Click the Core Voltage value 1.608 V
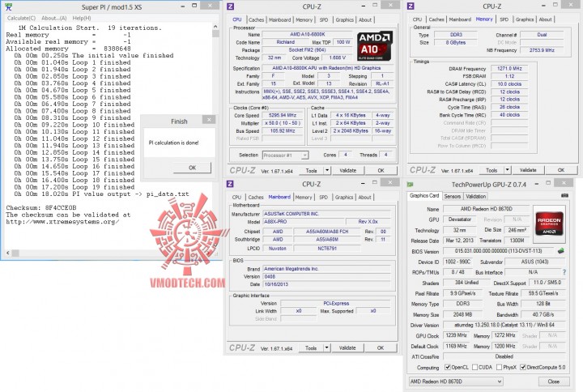This screenshot has height=392, width=583. (338, 58)
